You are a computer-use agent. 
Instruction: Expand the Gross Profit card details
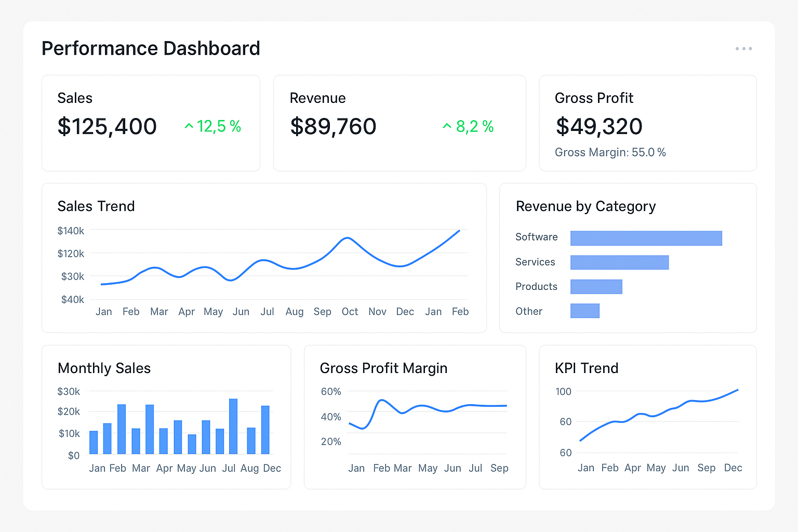[x=647, y=123]
